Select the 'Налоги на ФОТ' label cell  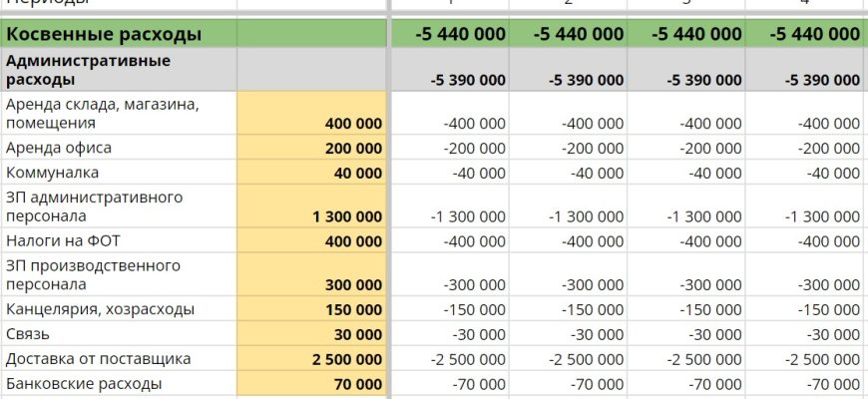coord(119,240)
